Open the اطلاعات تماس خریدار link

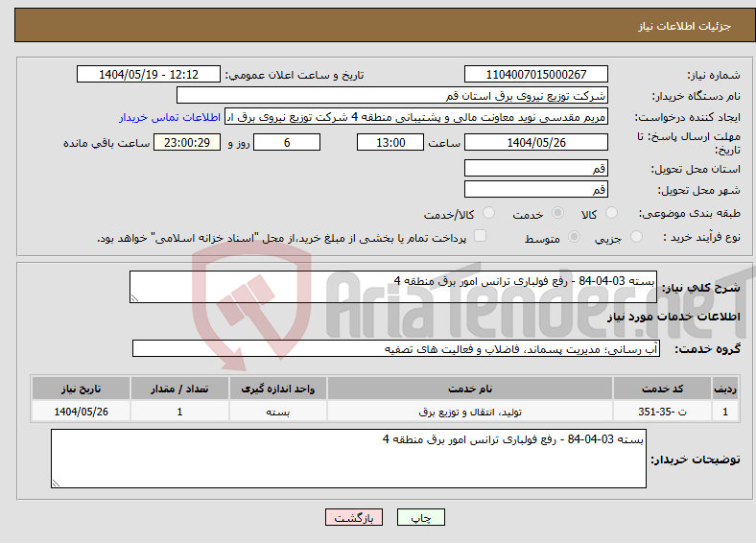(x=170, y=117)
